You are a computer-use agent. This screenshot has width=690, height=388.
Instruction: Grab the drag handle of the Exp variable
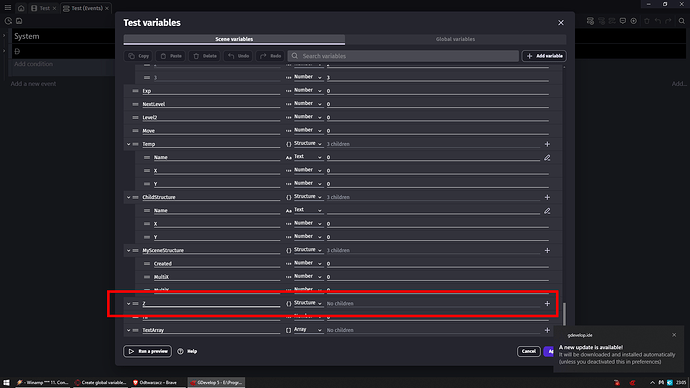[135, 91]
